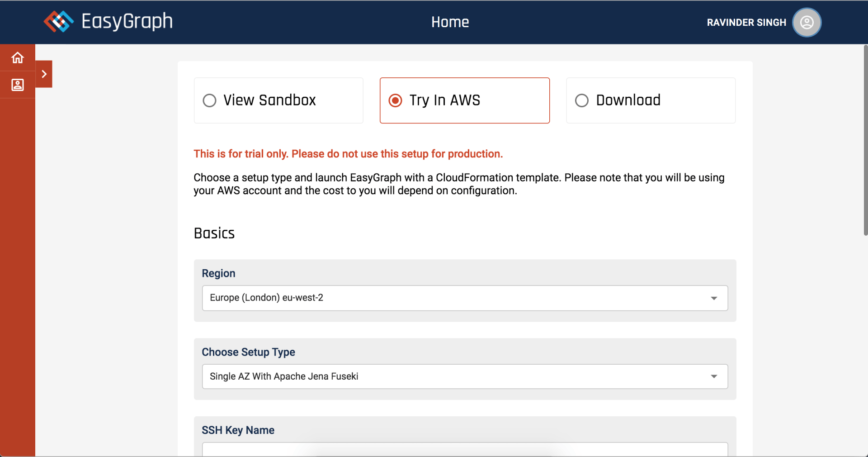This screenshot has width=868, height=457.
Task: Choose the Download radio option
Action: (582, 100)
